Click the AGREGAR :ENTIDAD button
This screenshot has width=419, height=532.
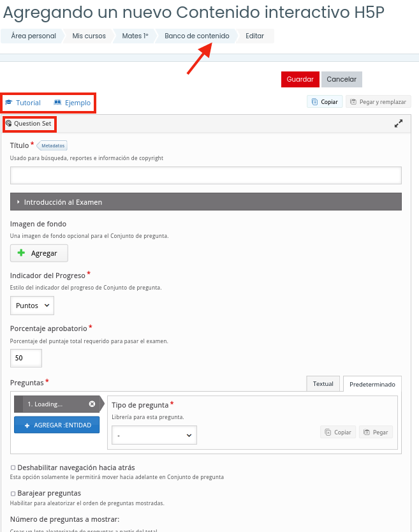pos(57,425)
